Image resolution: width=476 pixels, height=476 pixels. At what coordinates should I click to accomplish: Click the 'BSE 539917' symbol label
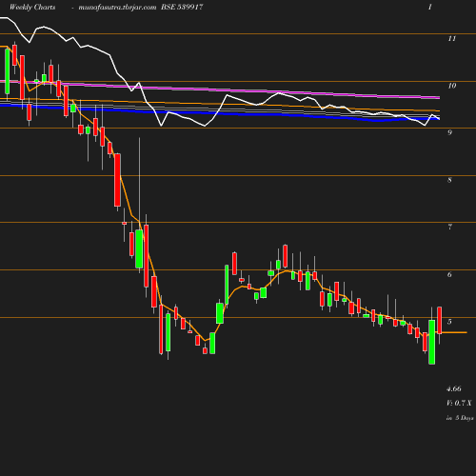tap(182, 7)
